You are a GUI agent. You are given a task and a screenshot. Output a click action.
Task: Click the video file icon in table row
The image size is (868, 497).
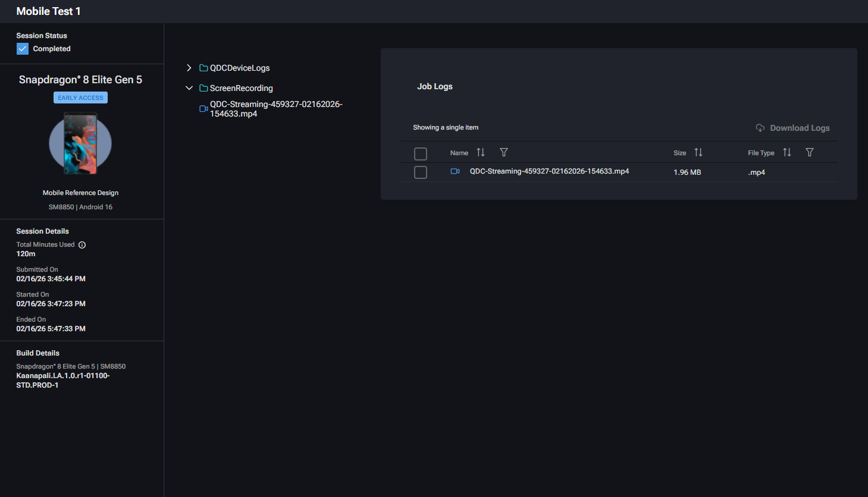[455, 172]
